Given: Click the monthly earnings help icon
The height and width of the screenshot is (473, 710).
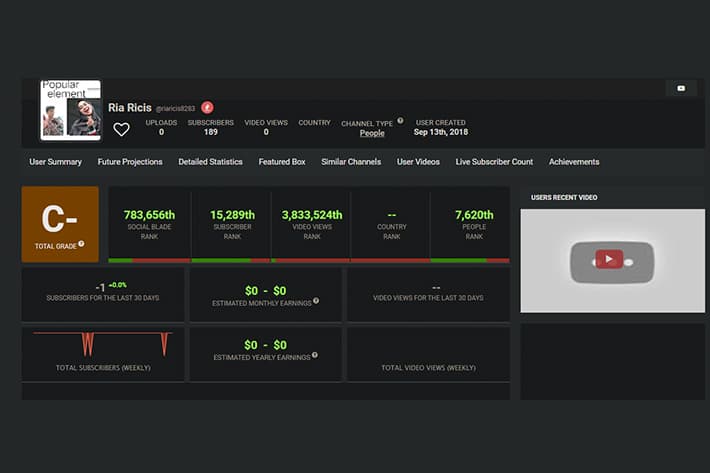Looking at the screenshot, I should (316, 301).
